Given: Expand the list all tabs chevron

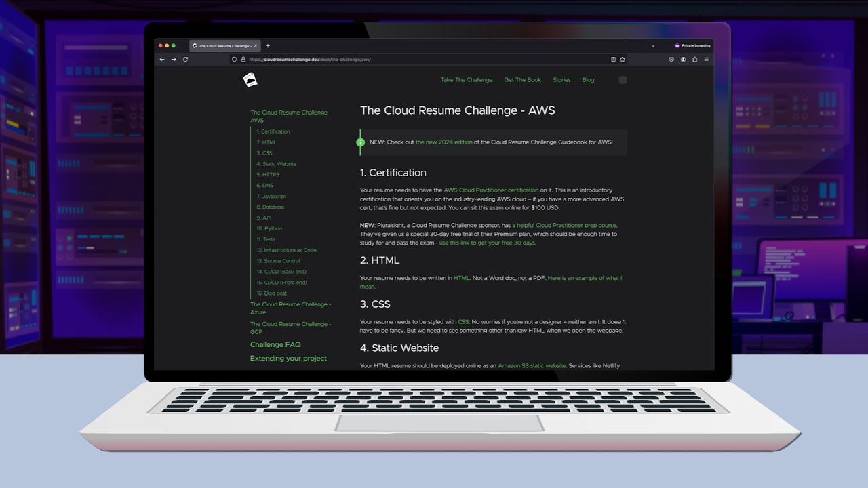Looking at the screenshot, I should [x=653, y=45].
